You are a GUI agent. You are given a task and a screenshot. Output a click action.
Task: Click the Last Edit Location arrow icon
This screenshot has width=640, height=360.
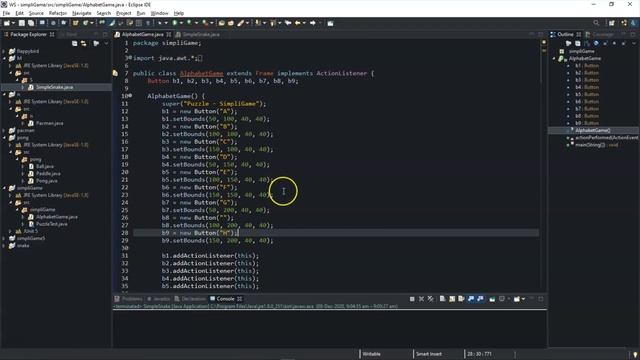(x=288, y=23)
